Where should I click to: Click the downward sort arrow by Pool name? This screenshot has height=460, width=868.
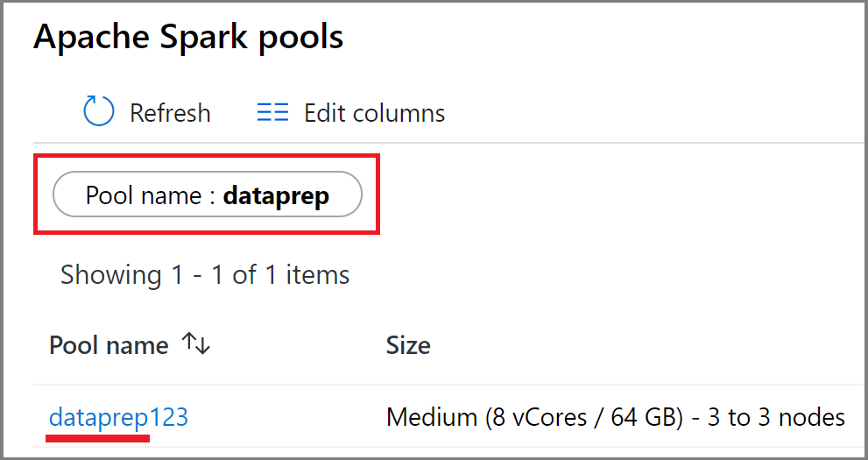203,345
